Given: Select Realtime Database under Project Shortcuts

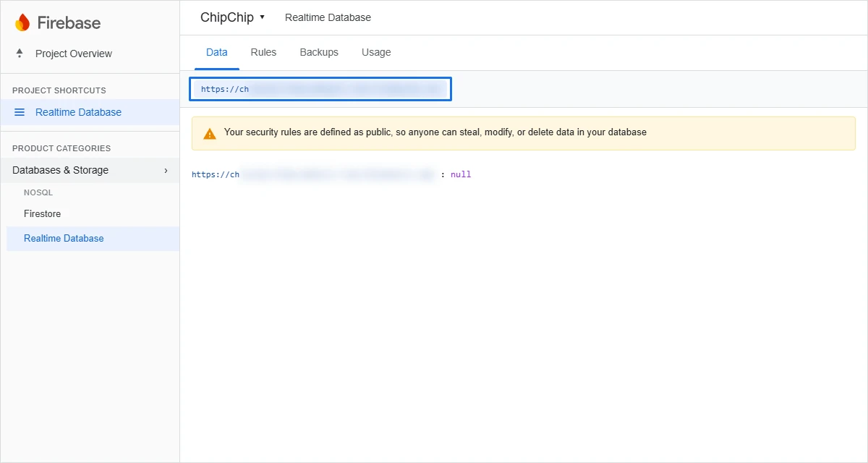Looking at the screenshot, I should [90, 112].
